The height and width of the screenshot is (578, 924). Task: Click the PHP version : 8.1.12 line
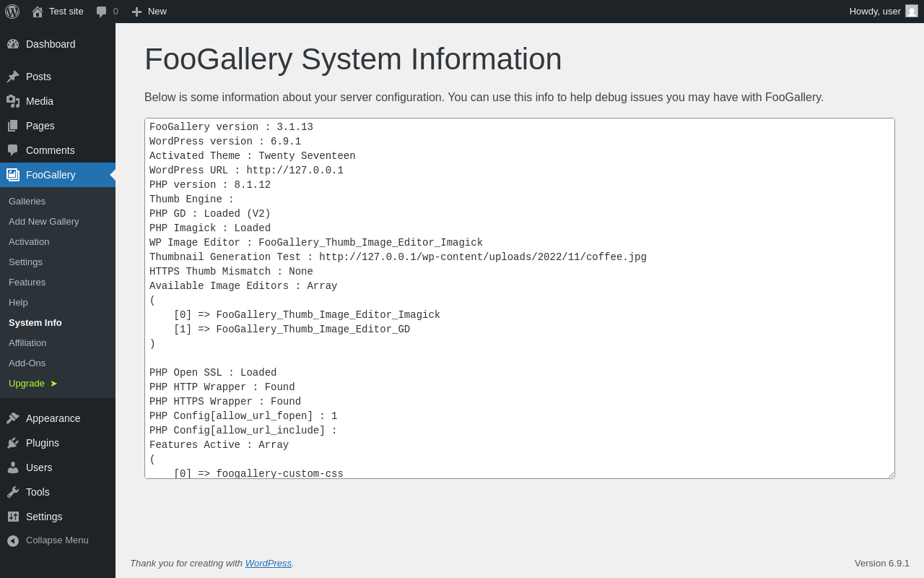(210, 185)
